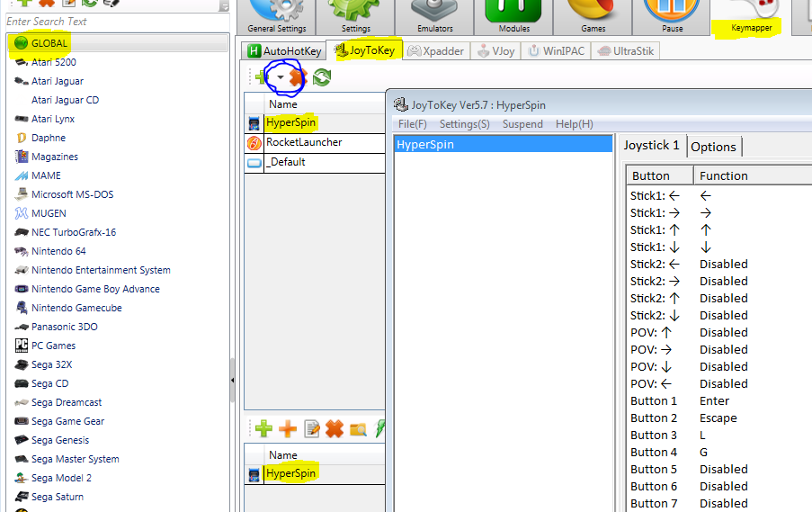Switch to the WinIPAC tab
812x512 pixels.
(x=557, y=50)
